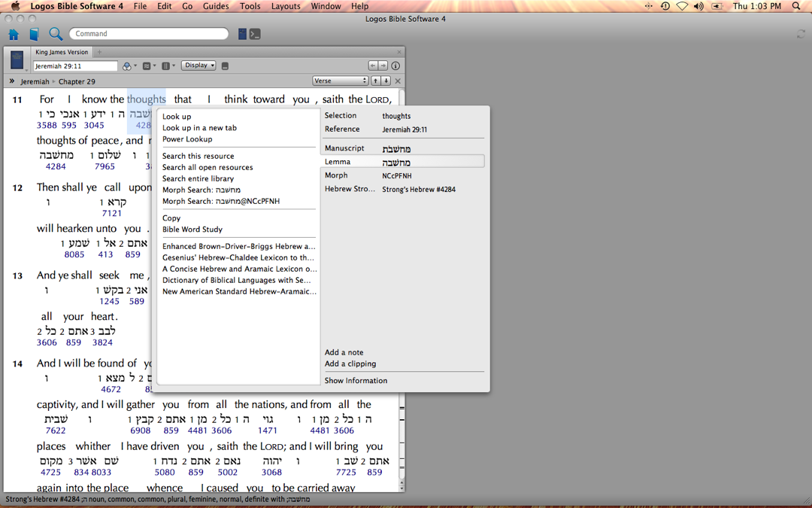
Task: Choose Search entire library
Action: pyautogui.click(x=198, y=179)
